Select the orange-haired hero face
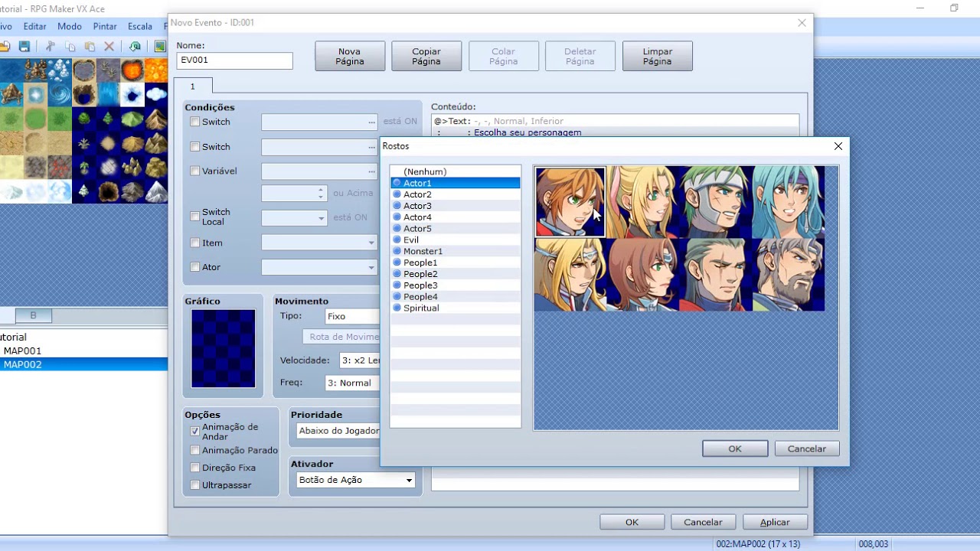The width and height of the screenshot is (980, 551). (570, 203)
